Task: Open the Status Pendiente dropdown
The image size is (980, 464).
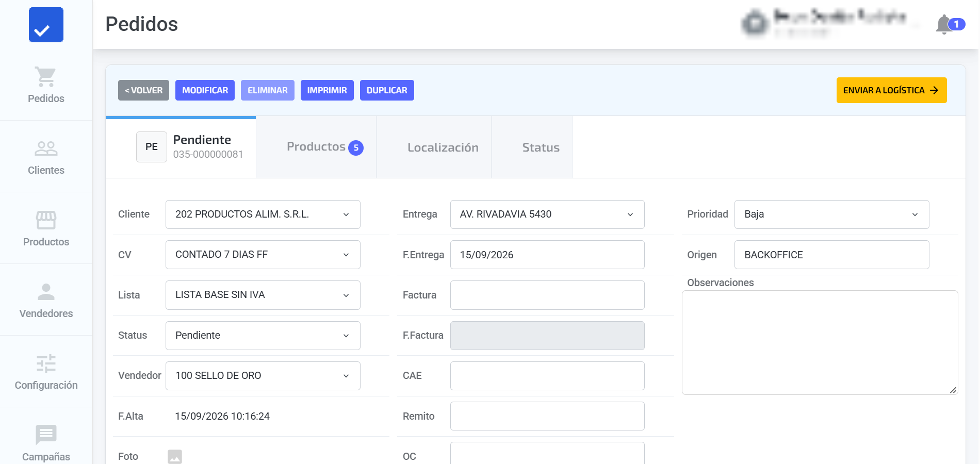Action: (263, 336)
